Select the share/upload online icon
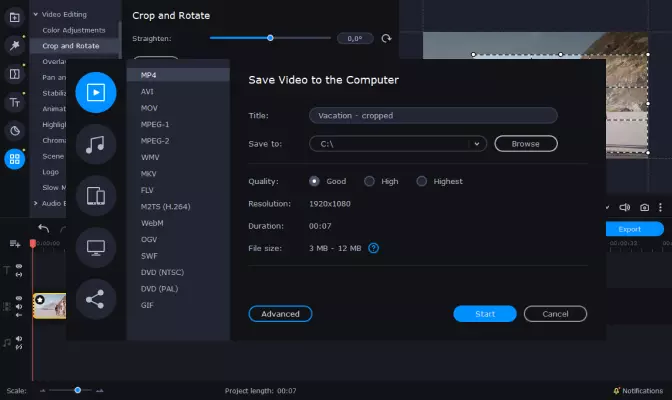This screenshot has height=400, width=672. coord(96,299)
